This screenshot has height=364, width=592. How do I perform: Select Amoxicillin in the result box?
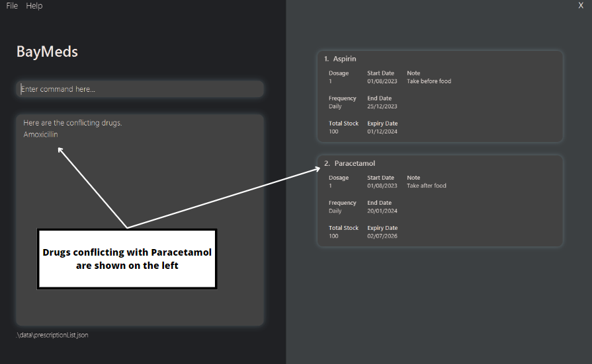[40, 134]
